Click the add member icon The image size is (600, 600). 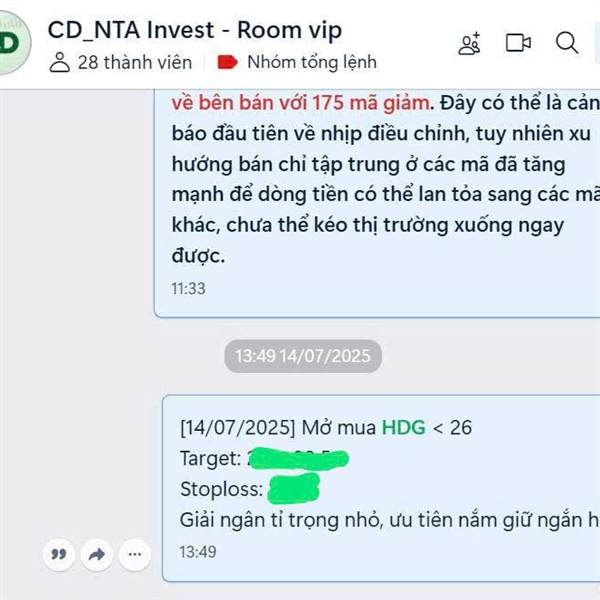[470, 43]
